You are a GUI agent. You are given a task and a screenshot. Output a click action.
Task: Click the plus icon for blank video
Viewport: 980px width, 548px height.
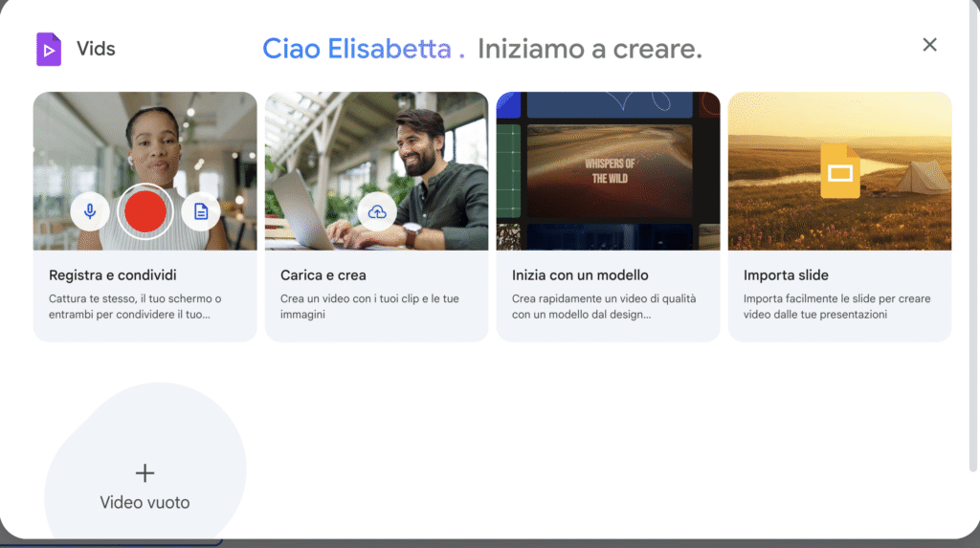point(145,473)
